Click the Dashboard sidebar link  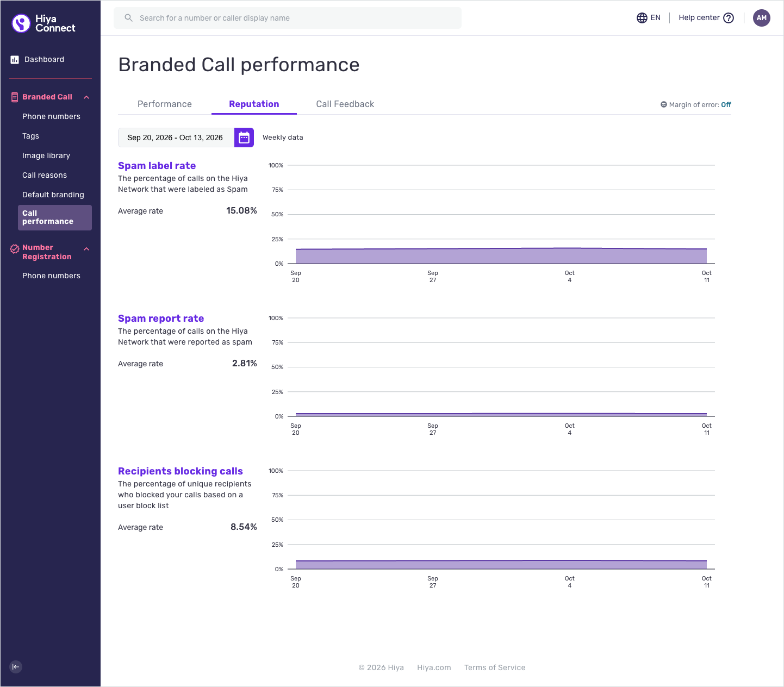[44, 59]
